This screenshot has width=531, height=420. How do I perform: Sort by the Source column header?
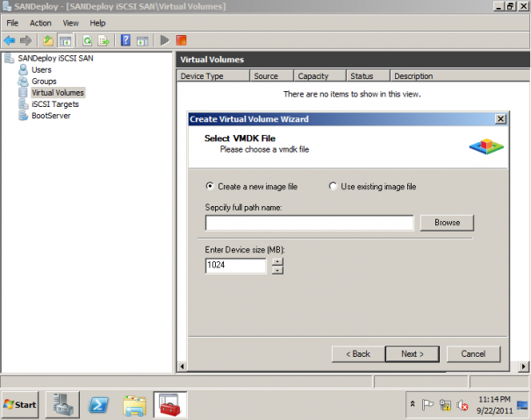271,75
